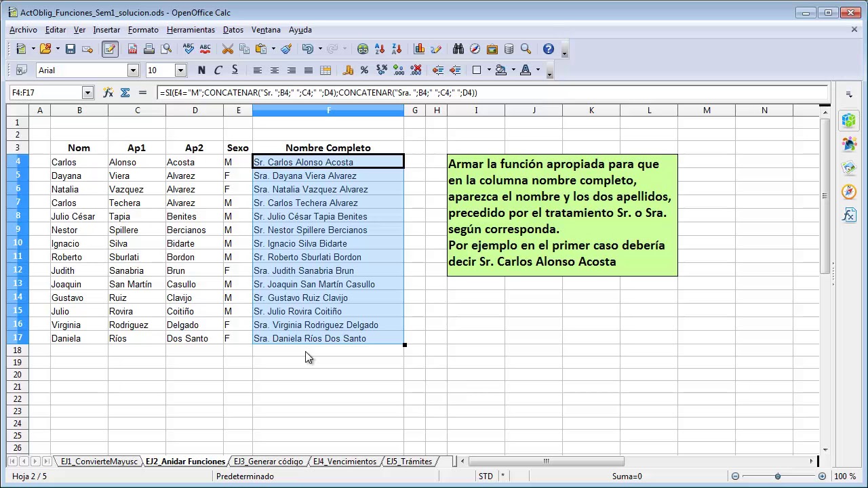Click the Cut scissors icon
Image resolution: width=868 pixels, height=488 pixels.
coord(227,49)
